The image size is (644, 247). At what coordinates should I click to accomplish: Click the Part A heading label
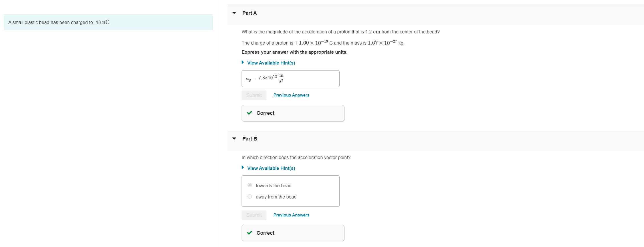[x=249, y=13]
